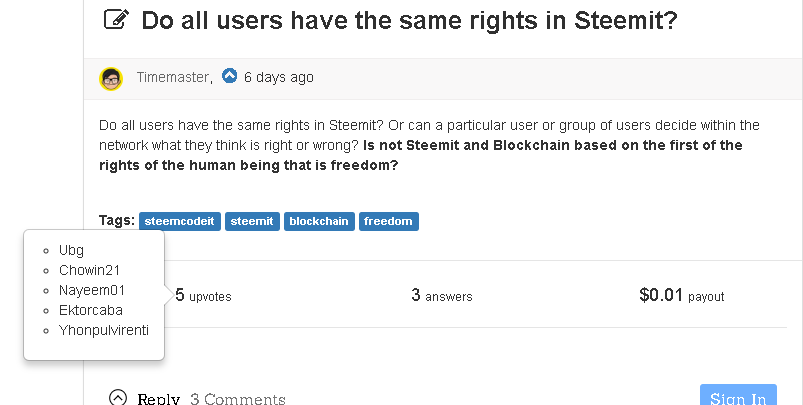Image resolution: width=803 pixels, height=405 pixels.
Task: Toggle the 5 upvotes voter list
Action: pyautogui.click(x=203, y=296)
